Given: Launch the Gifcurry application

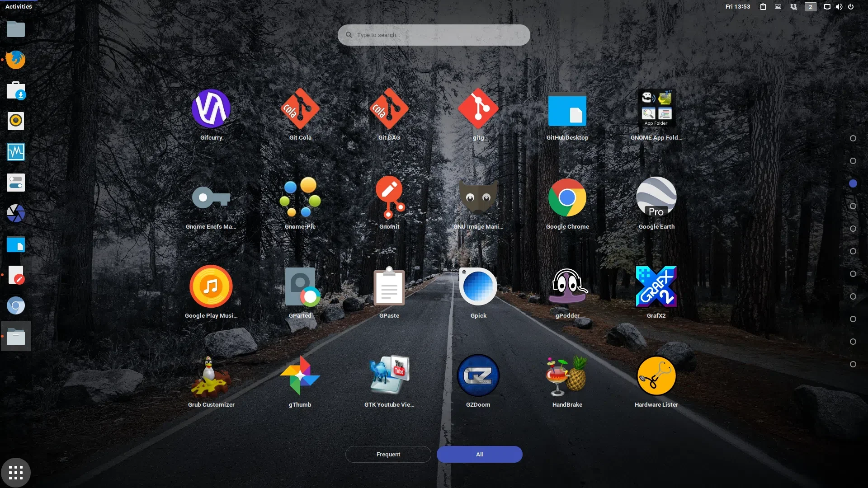Looking at the screenshot, I should pos(211,109).
